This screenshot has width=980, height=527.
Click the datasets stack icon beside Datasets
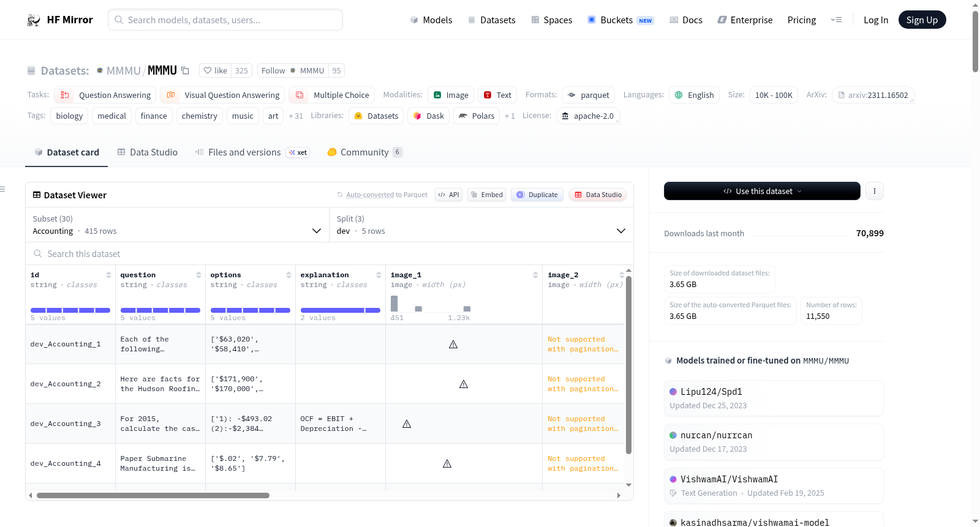[31, 71]
